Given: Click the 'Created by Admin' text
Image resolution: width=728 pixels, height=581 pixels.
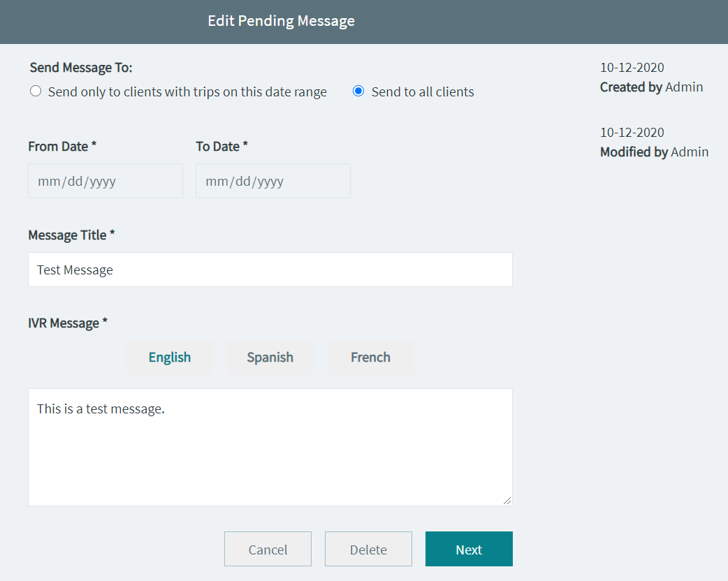Looking at the screenshot, I should pos(651,87).
